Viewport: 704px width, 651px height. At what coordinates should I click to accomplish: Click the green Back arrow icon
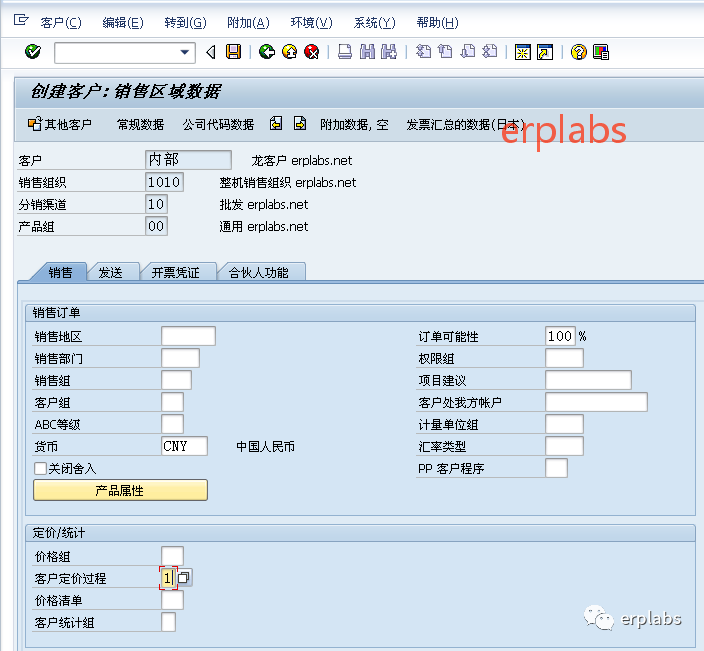(267, 52)
